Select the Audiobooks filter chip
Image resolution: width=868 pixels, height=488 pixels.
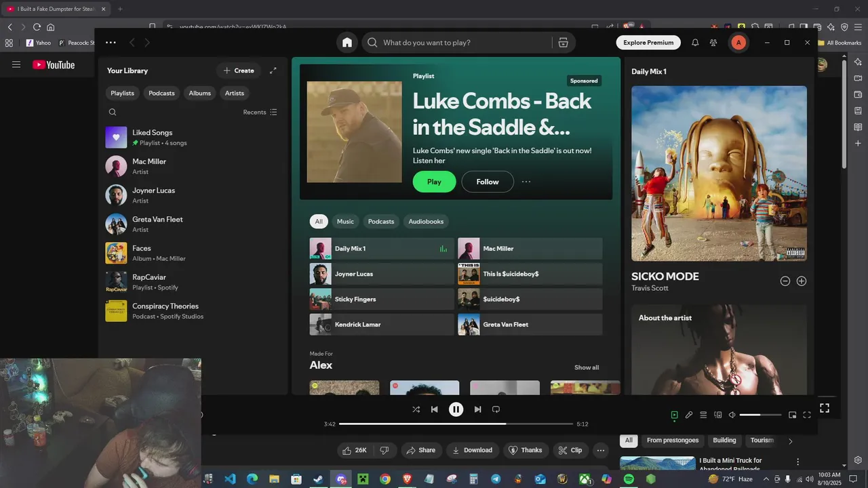click(x=426, y=222)
